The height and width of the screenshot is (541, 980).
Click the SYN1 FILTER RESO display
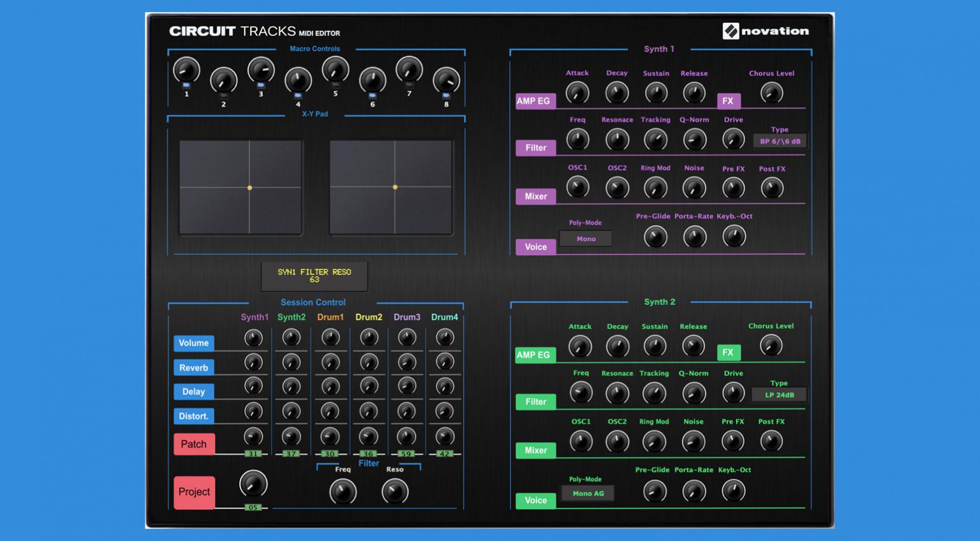[314, 276]
